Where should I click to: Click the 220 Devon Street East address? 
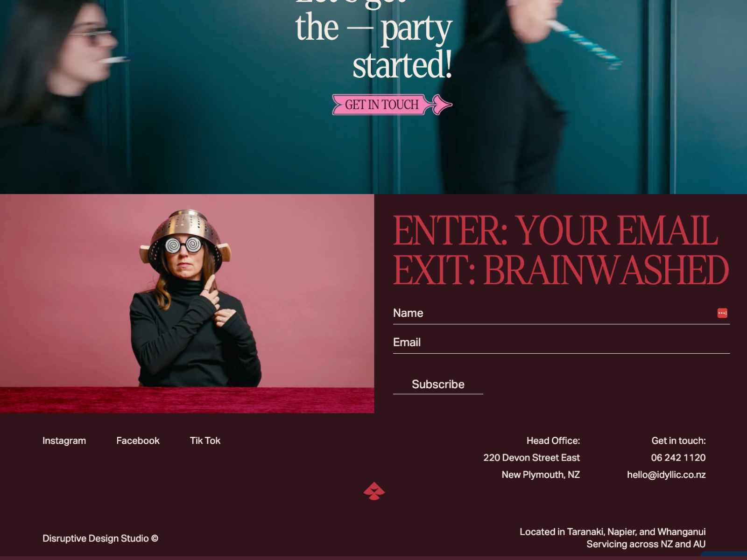point(531,458)
